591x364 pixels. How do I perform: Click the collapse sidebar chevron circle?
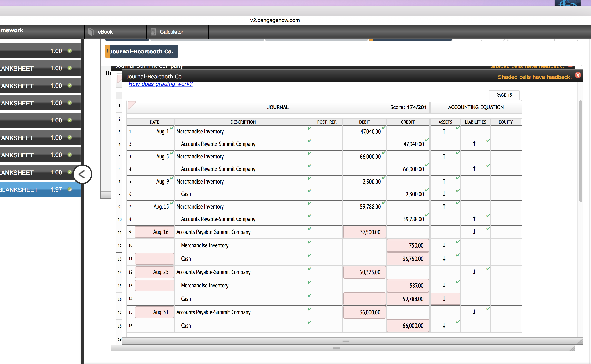coord(82,174)
